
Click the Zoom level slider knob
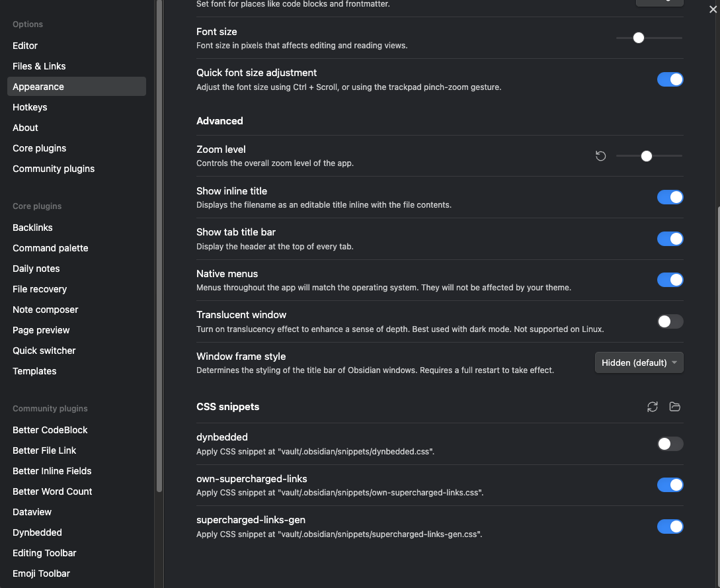(647, 156)
